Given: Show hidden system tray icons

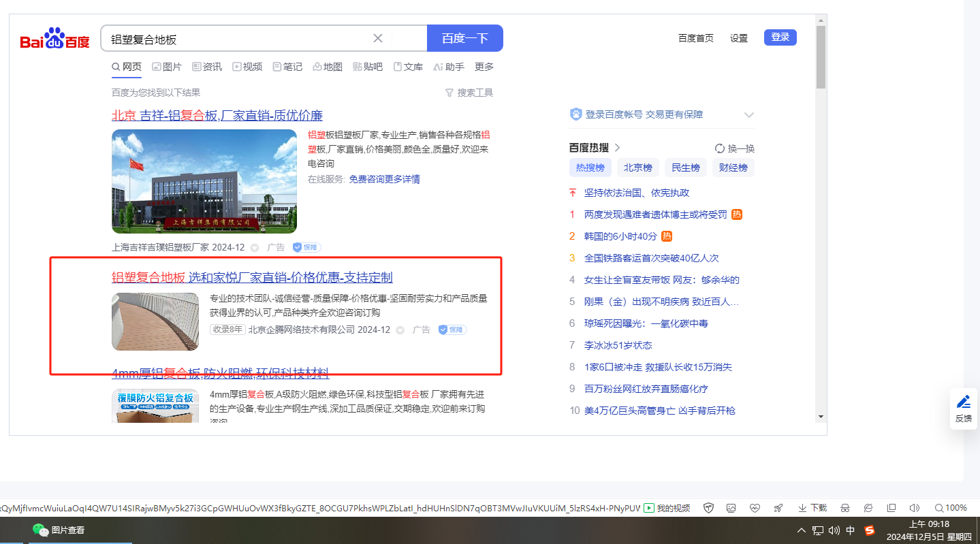Looking at the screenshot, I should pos(802,530).
